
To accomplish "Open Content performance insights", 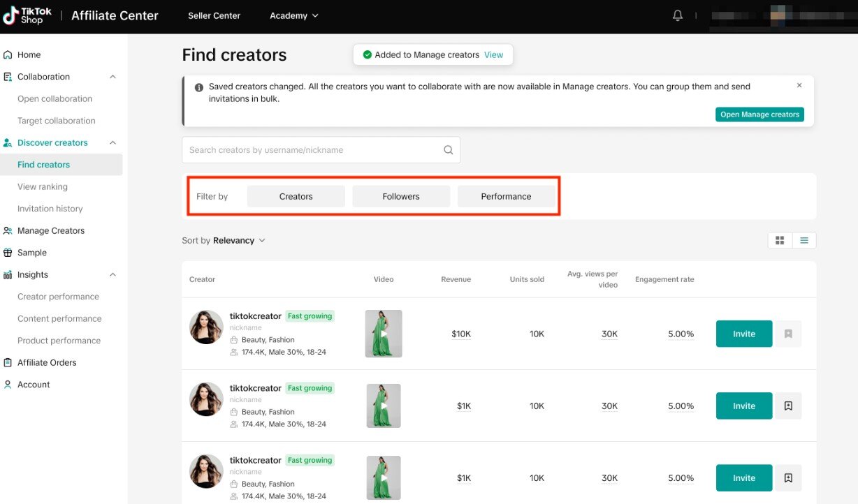I will tap(59, 318).
